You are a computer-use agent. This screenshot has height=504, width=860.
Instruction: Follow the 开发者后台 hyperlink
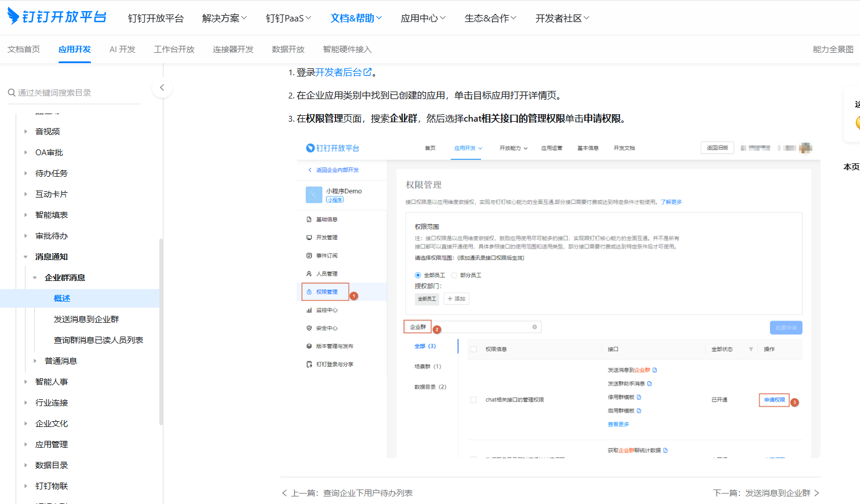tap(338, 72)
